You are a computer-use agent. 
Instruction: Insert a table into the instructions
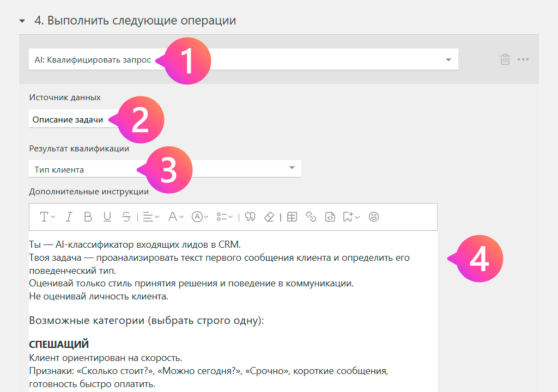(x=292, y=217)
